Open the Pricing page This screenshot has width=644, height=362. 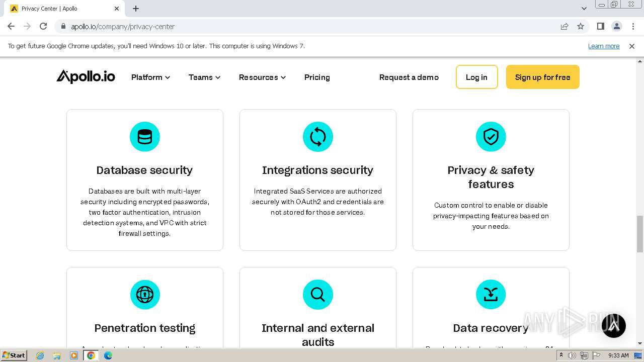tap(317, 77)
